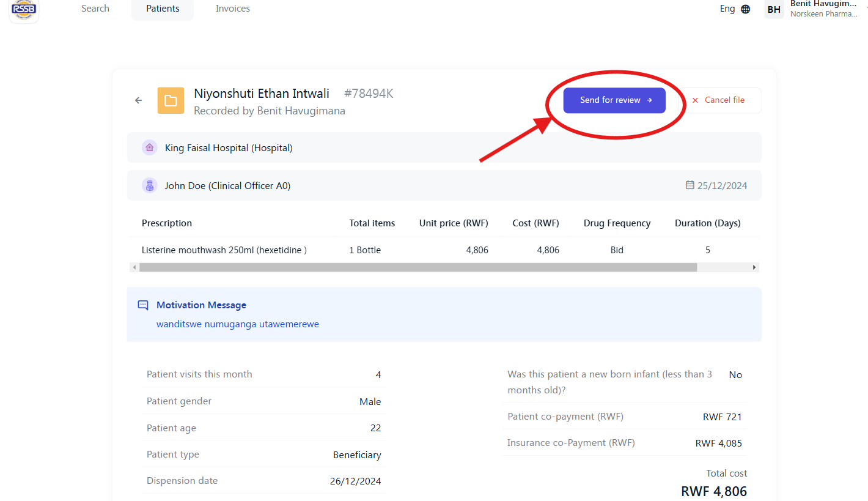Click message wanditswe numuganga utawemerewe
The width and height of the screenshot is (868, 501).
click(x=238, y=324)
